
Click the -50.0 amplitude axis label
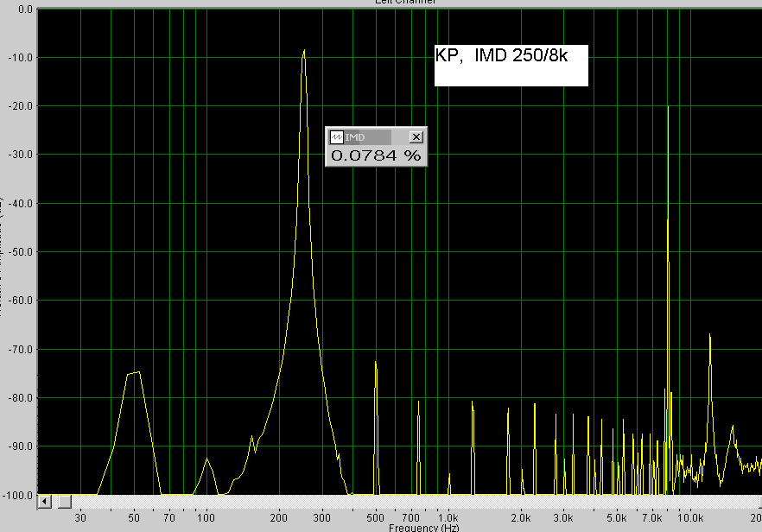(21, 252)
